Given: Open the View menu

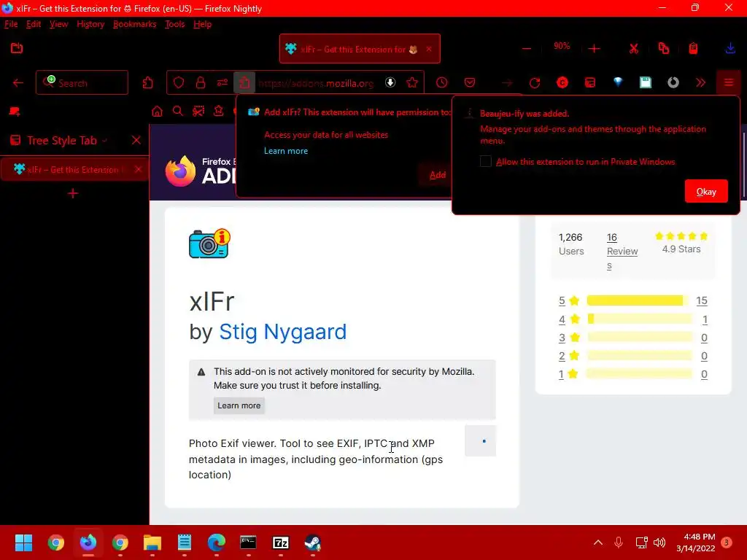Looking at the screenshot, I should 58,24.
